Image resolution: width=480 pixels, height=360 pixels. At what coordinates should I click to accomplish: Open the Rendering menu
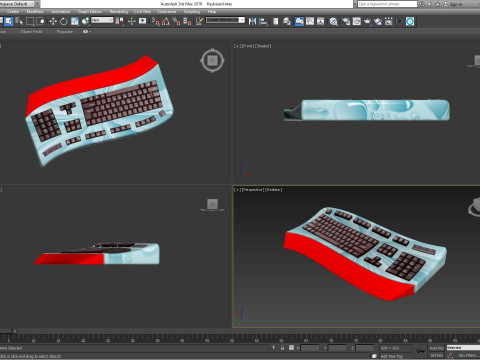point(119,12)
